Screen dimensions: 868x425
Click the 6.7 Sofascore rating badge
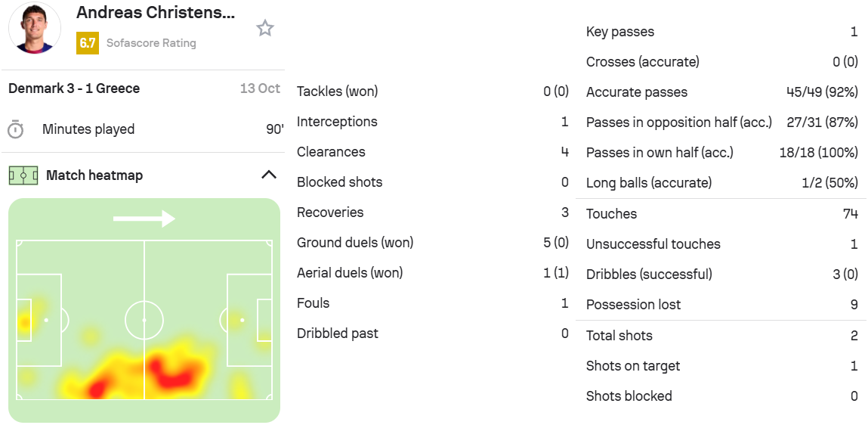coord(88,43)
